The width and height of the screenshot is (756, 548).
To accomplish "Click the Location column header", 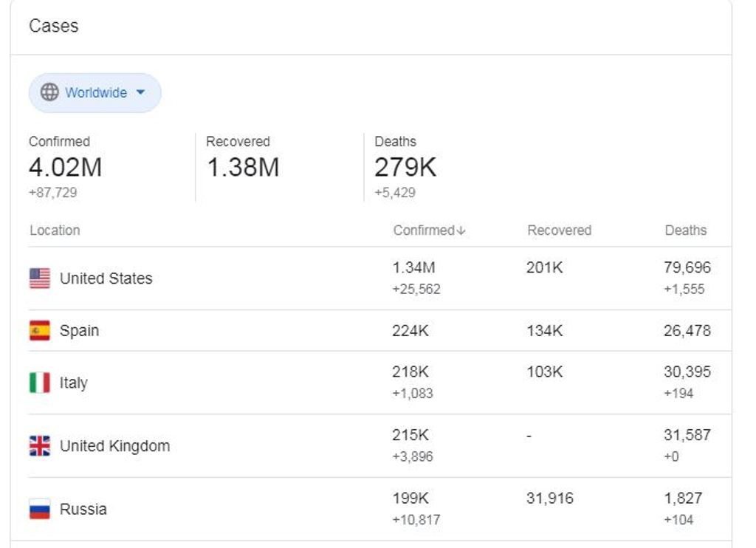I will pos(55,230).
